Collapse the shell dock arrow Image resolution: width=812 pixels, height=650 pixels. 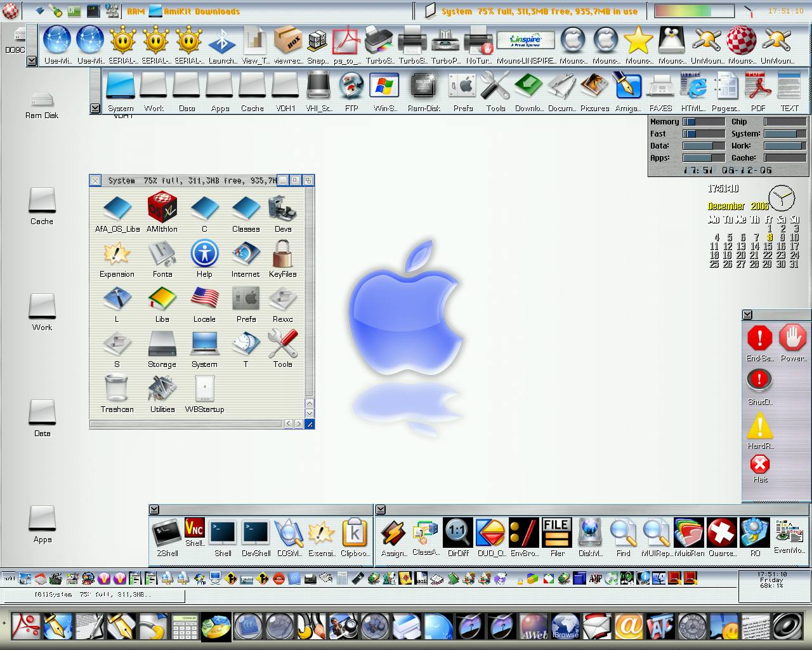154,510
